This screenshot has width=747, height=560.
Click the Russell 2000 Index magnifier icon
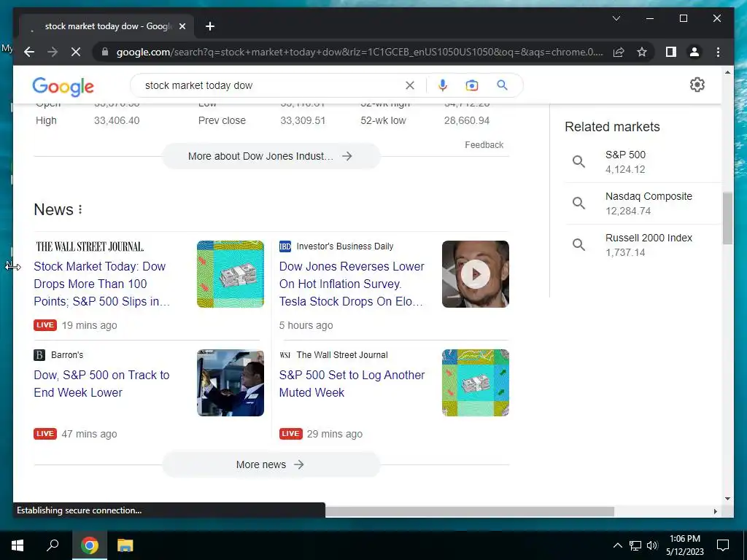(x=578, y=245)
